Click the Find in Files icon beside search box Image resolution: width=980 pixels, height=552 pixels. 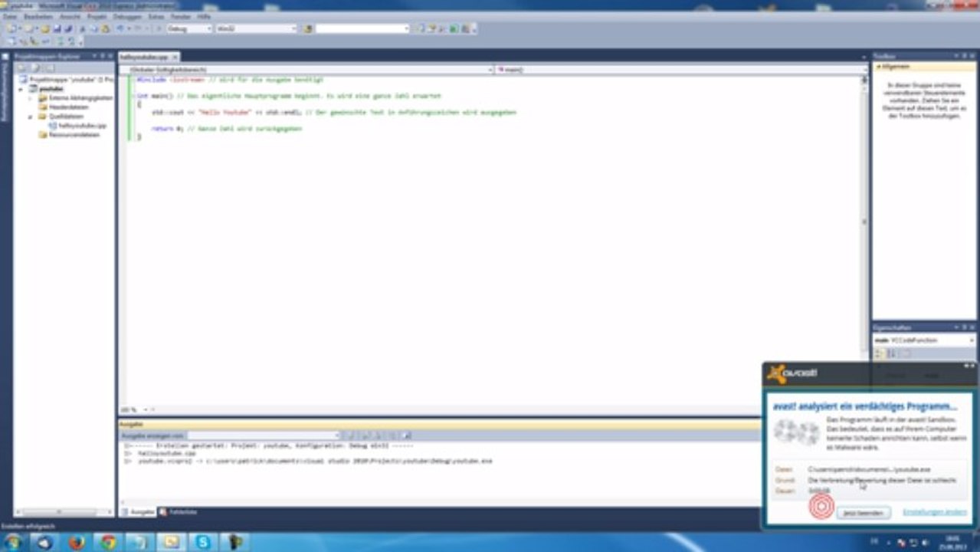308,29
